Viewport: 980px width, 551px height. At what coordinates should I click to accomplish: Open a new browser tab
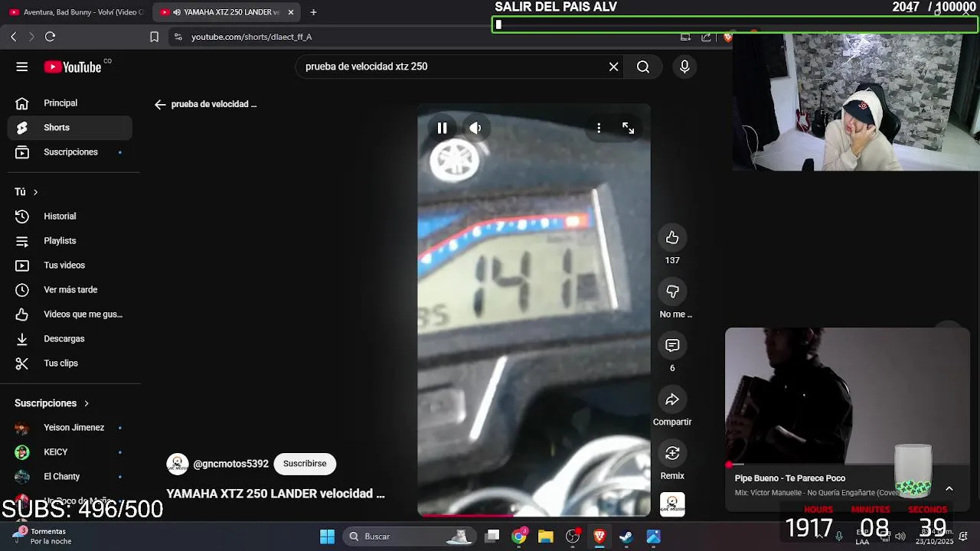(x=313, y=12)
